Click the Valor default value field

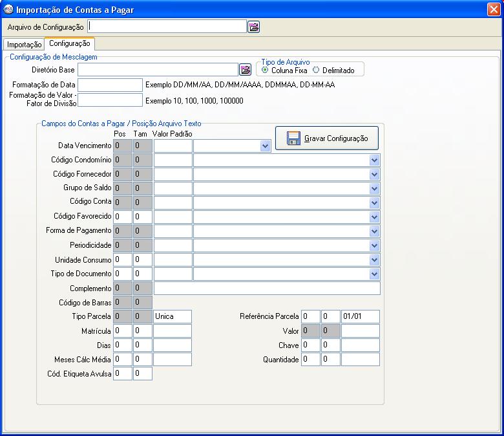pyautogui.click(x=361, y=331)
